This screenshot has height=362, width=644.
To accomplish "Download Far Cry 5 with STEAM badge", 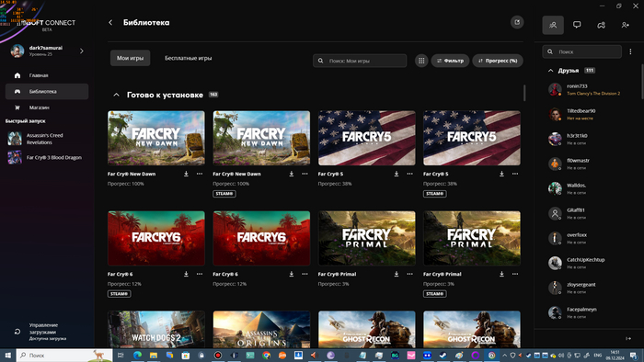I will tap(501, 174).
